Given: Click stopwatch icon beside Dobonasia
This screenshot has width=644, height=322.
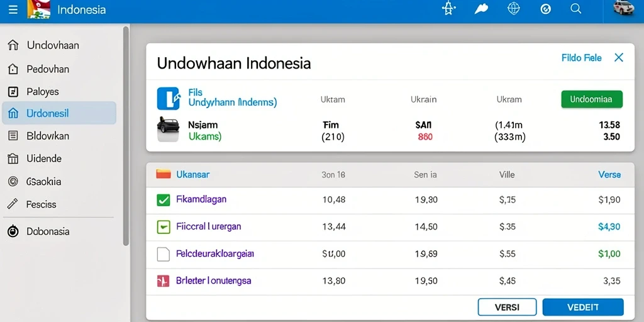Looking at the screenshot, I should point(13,231).
